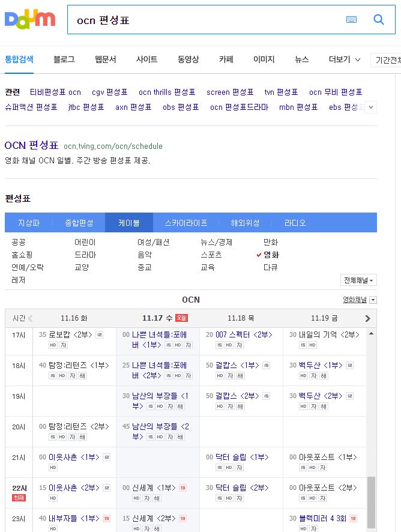Open program 007 스펙터 <2부>
Screen dimensions: 401x532
click(x=244, y=335)
